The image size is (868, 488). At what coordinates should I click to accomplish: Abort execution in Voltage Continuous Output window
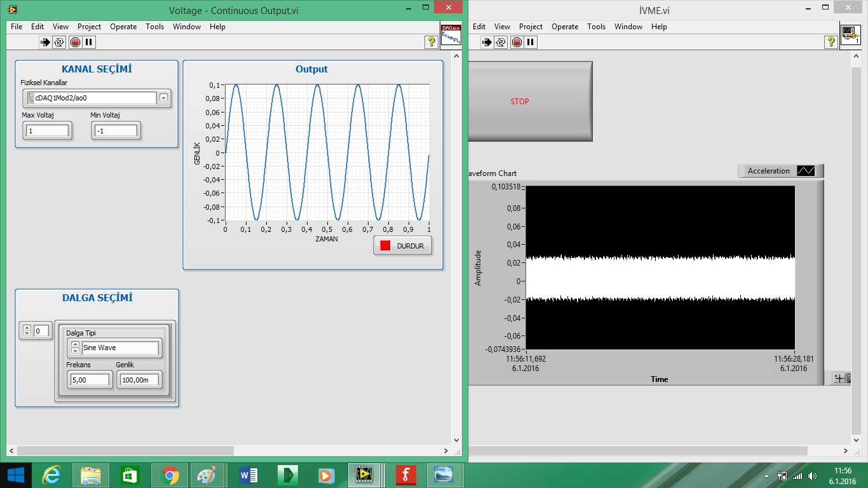(x=75, y=42)
